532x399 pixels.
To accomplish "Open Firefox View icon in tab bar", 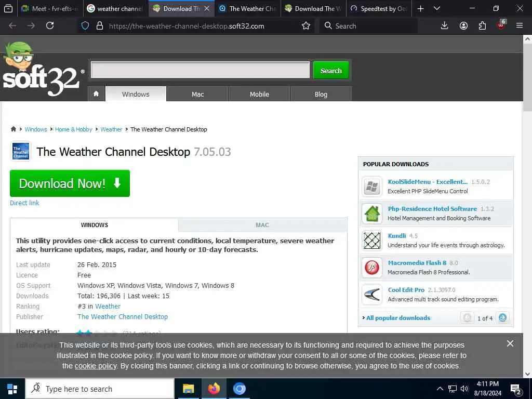I will [x=8, y=9].
